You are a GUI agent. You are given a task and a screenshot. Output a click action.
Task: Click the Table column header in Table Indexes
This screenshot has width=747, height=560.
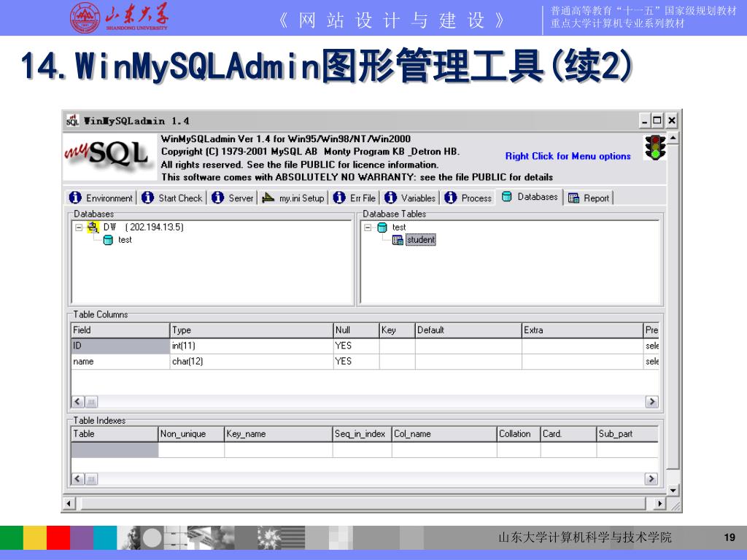pos(115,434)
